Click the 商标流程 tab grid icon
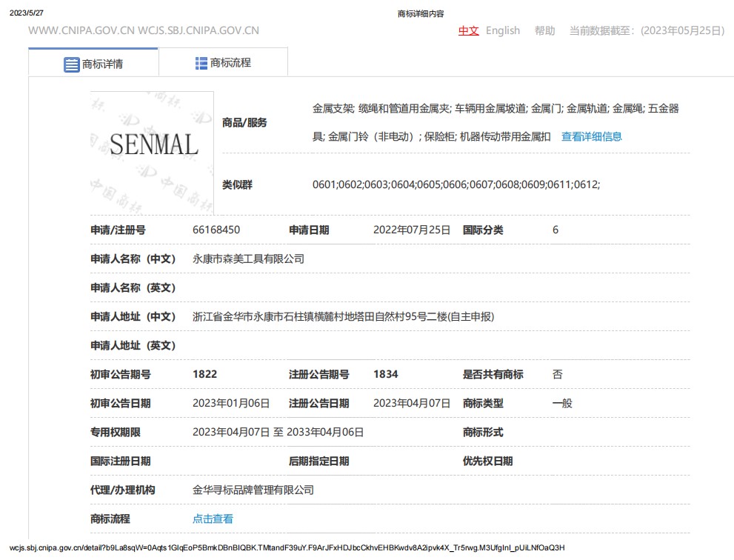Image resolution: width=734 pixels, height=560 pixels. click(201, 63)
